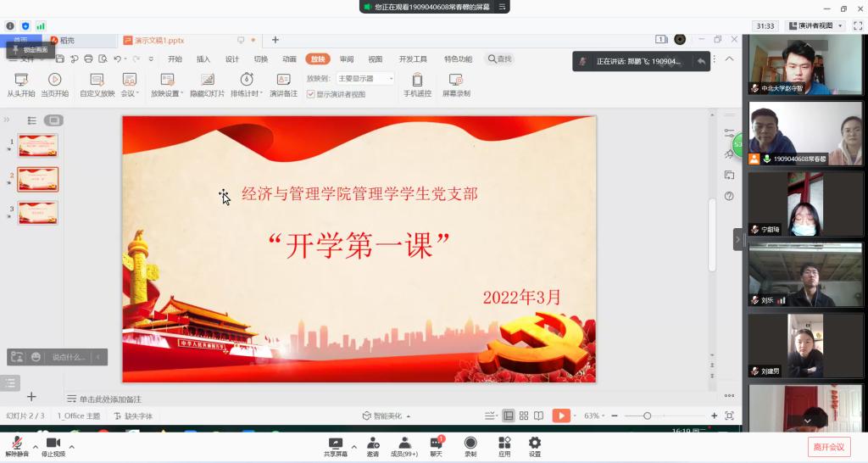The width and height of the screenshot is (868, 463).
Task: Start slideshow from current slide (当页开始)
Action: click(x=54, y=80)
